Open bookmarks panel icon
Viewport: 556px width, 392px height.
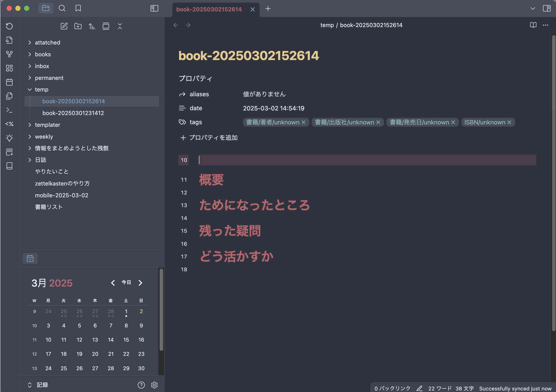coord(78,9)
